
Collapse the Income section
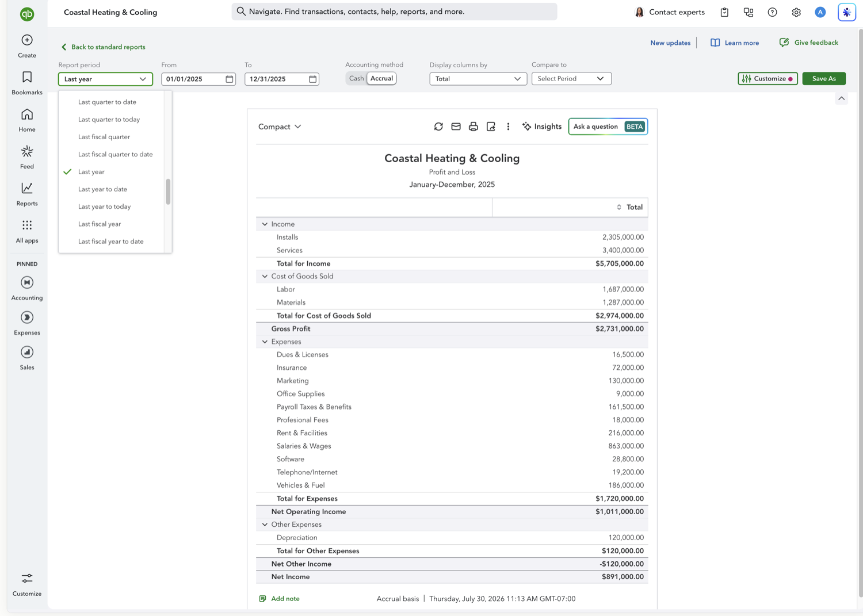265,224
